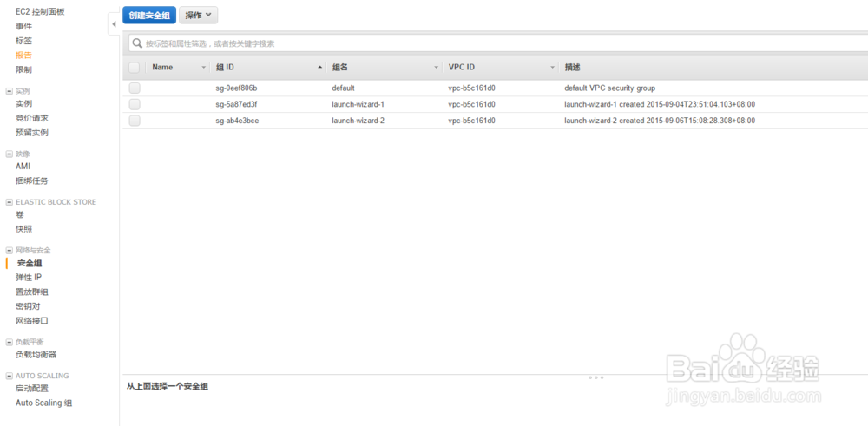Click group ID sg-5a87ed3f
The height and width of the screenshot is (426, 868).
point(236,104)
